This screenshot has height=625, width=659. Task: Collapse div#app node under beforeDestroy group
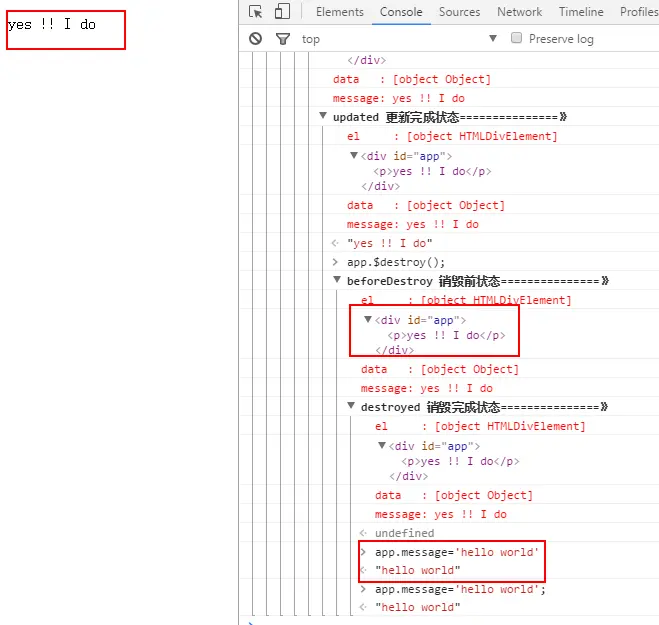pos(368,319)
